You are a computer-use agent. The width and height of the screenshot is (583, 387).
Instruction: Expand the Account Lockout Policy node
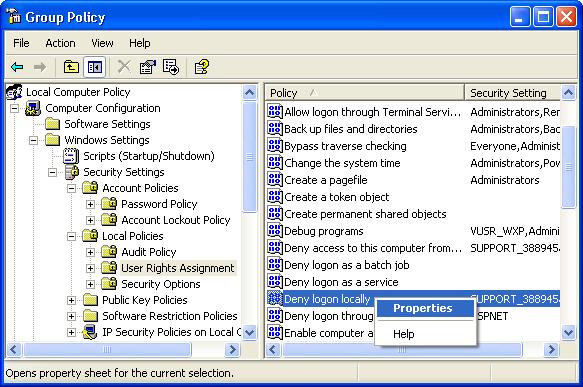click(x=90, y=220)
